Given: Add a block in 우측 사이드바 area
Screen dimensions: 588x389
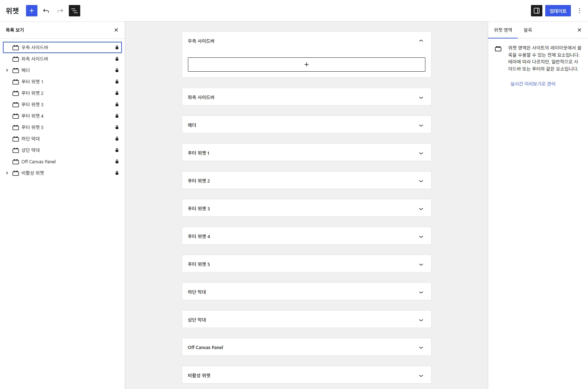Looking at the screenshot, I should tap(306, 65).
